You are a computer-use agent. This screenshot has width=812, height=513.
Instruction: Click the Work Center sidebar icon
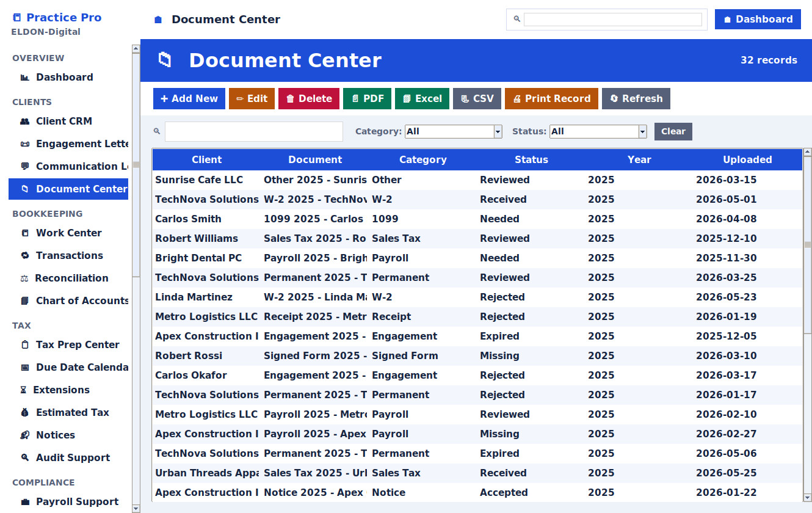[25, 233]
